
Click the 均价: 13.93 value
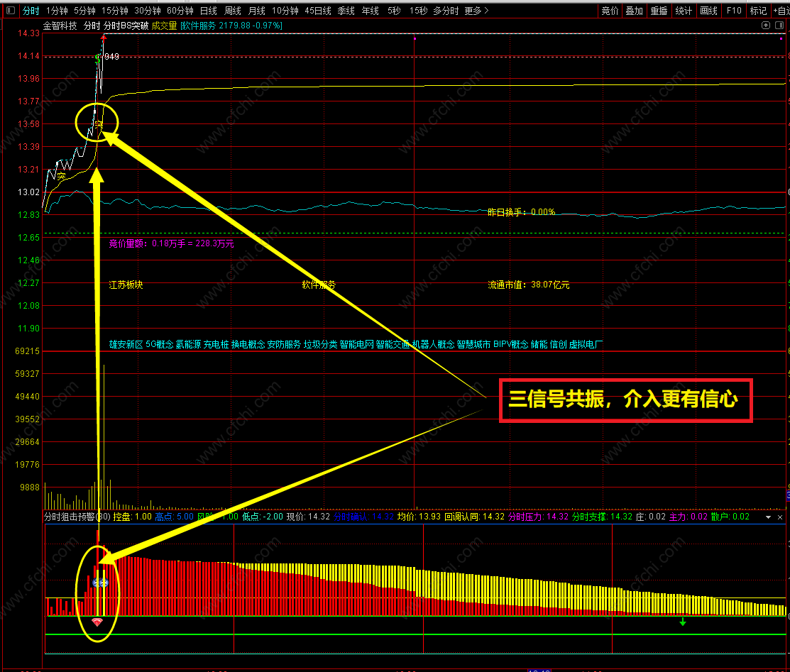coord(419,517)
